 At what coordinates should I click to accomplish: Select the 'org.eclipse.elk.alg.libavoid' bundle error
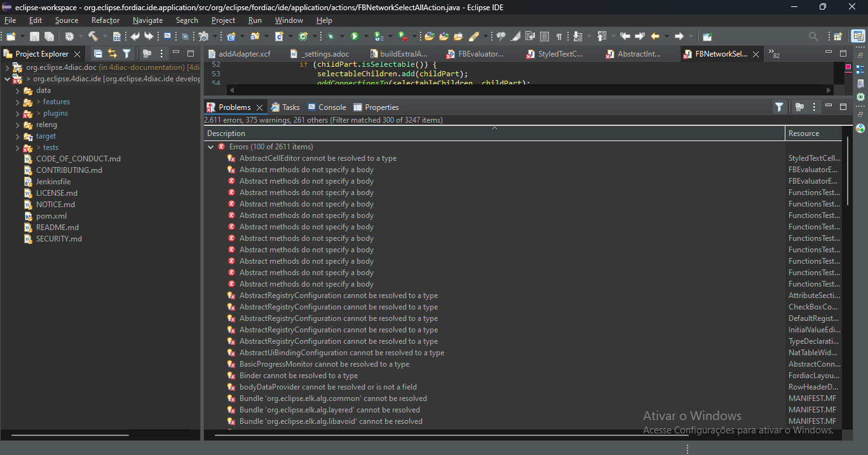point(330,421)
